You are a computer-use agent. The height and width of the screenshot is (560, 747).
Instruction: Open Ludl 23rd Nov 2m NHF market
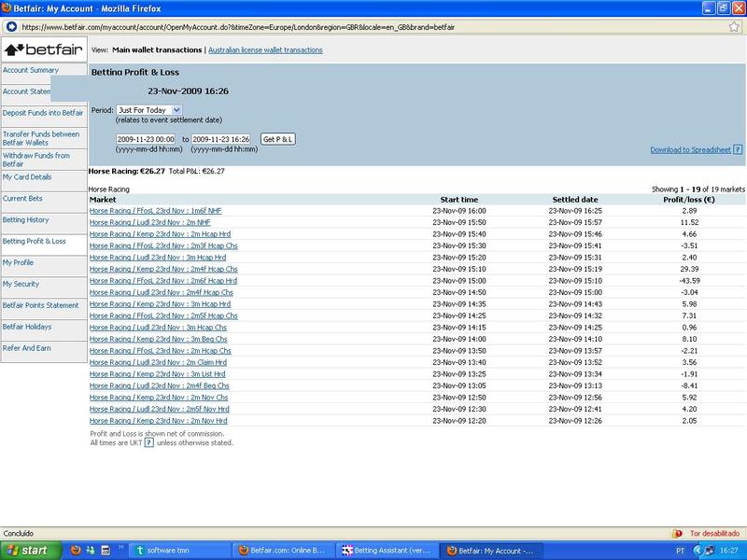(x=150, y=222)
